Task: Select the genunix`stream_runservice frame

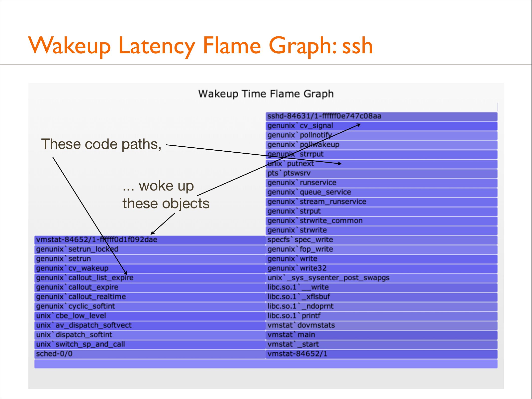Action: 381,202
